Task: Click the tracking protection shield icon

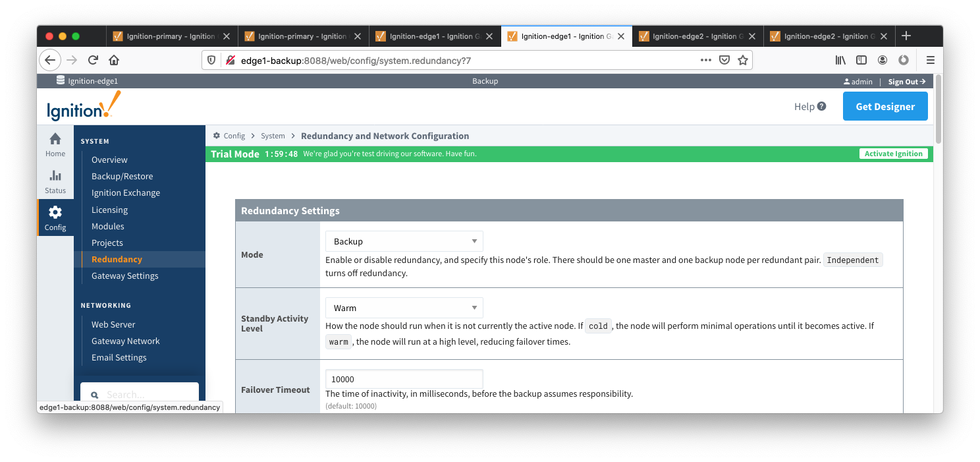Action: coord(211,60)
